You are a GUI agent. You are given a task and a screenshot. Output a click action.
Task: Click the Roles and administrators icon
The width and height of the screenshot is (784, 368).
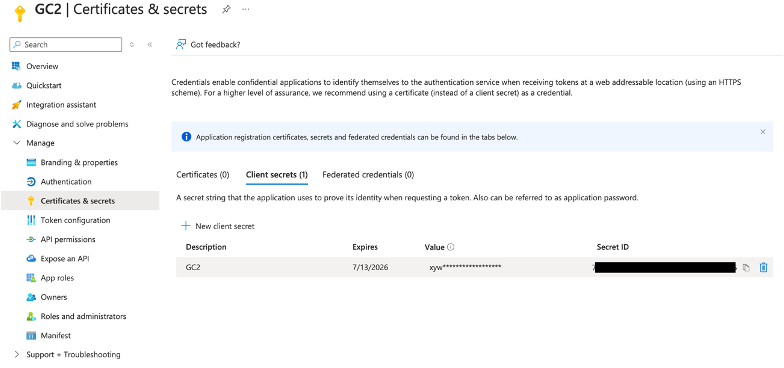(x=31, y=316)
